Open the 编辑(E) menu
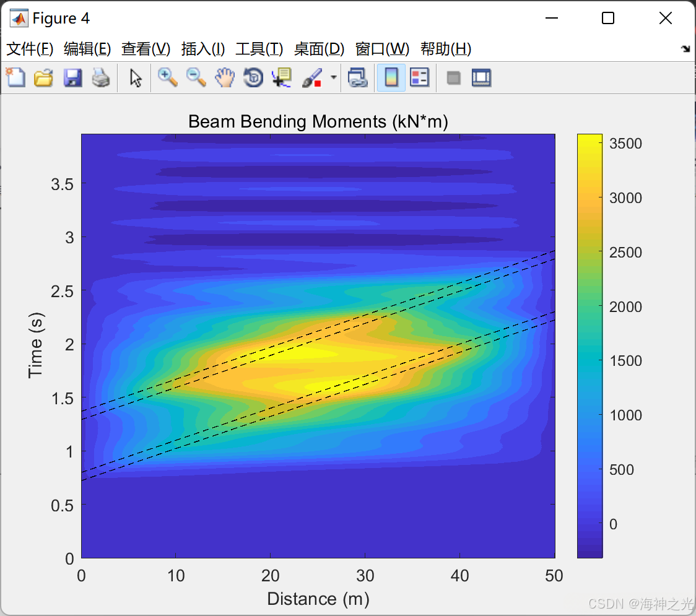The width and height of the screenshot is (696, 616). [x=87, y=49]
